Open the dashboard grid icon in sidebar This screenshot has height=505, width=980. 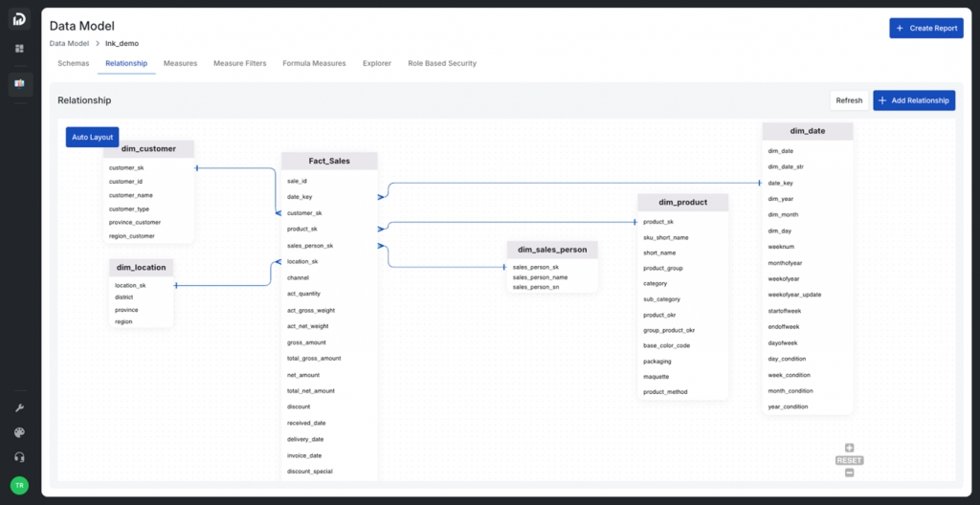(19, 48)
